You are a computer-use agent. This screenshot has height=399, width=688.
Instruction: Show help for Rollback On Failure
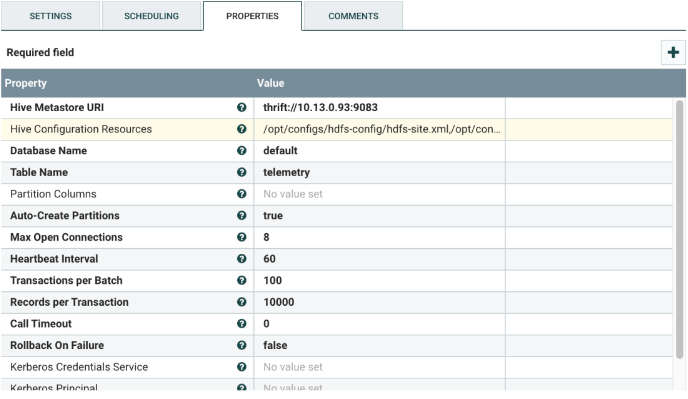pyautogui.click(x=241, y=345)
